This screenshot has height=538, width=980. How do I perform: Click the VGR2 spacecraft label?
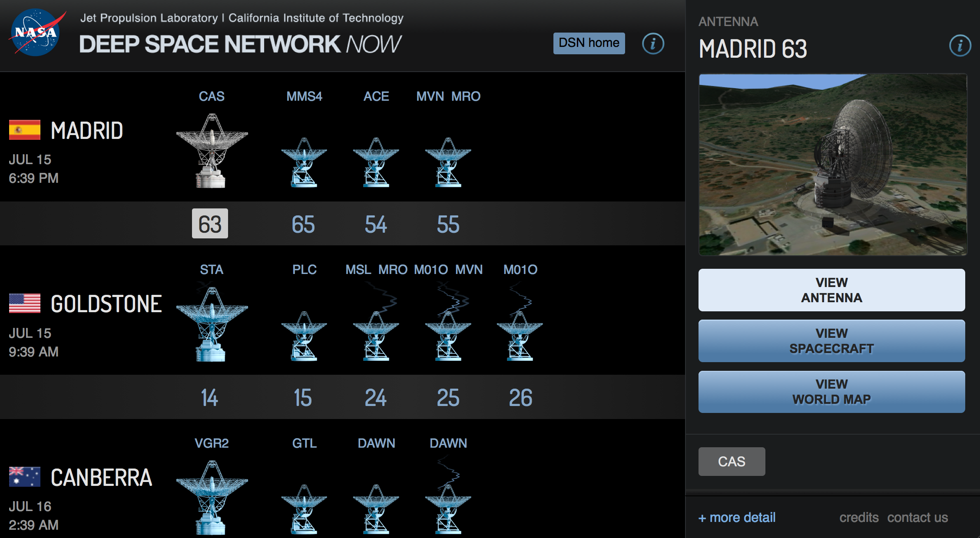pyautogui.click(x=212, y=443)
